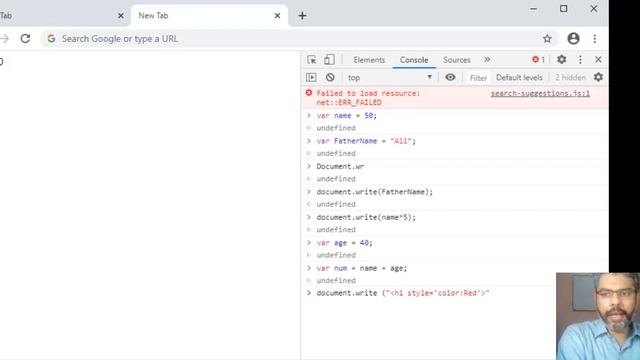Click the 2 hidden messages label
Viewport: 640px width, 360px height.
[570, 78]
